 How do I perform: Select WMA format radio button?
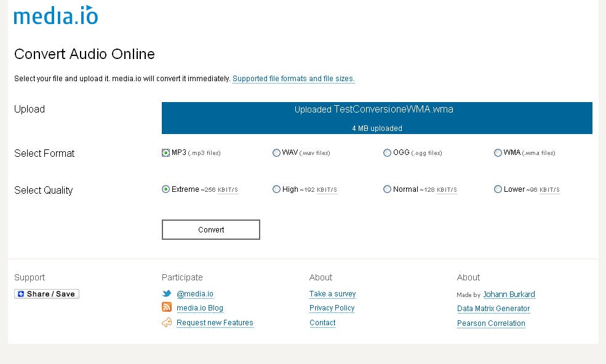tap(498, 152)
